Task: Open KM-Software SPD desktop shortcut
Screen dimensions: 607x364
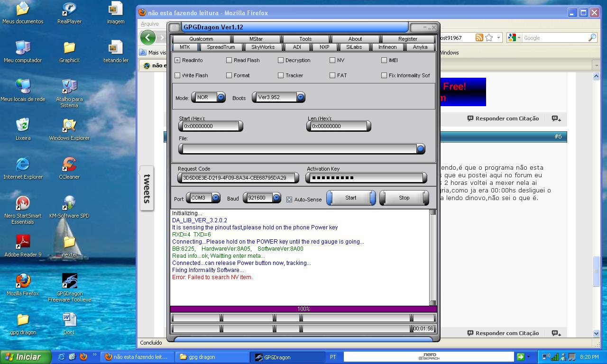Action: pyautogui.click(x=69, y=207)
